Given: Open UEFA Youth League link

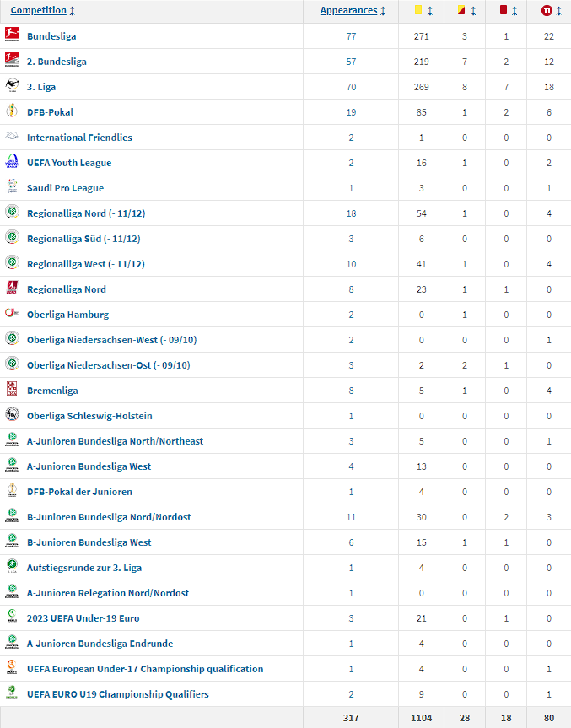Looking at the screenshot, I should point(69,163).
